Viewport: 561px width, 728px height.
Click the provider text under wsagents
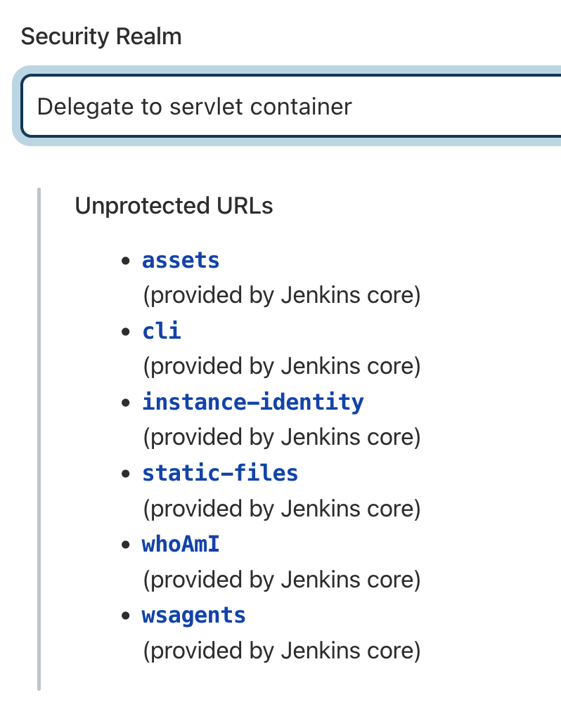[281, 651]
